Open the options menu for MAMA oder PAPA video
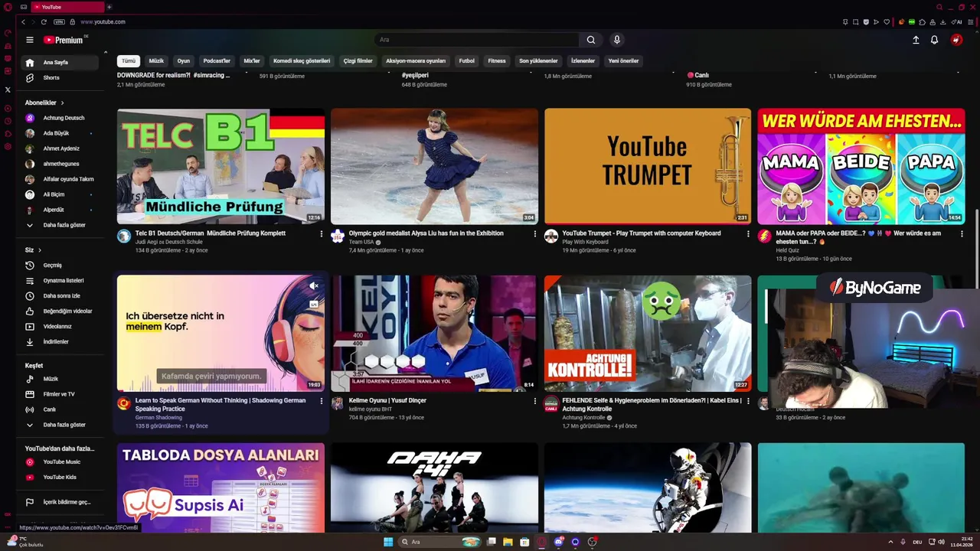 962,233
